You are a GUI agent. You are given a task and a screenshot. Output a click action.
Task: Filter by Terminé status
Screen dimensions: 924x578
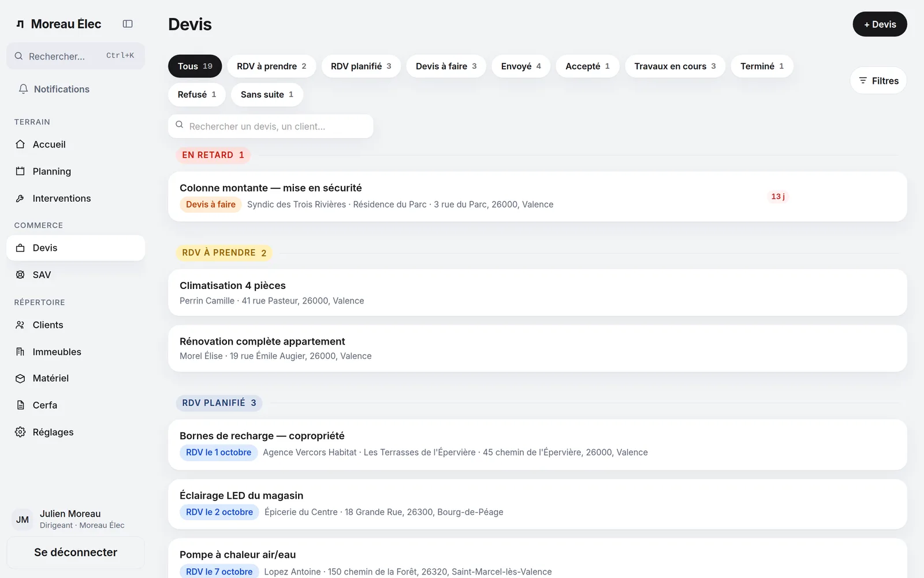[x=762, y=66]
